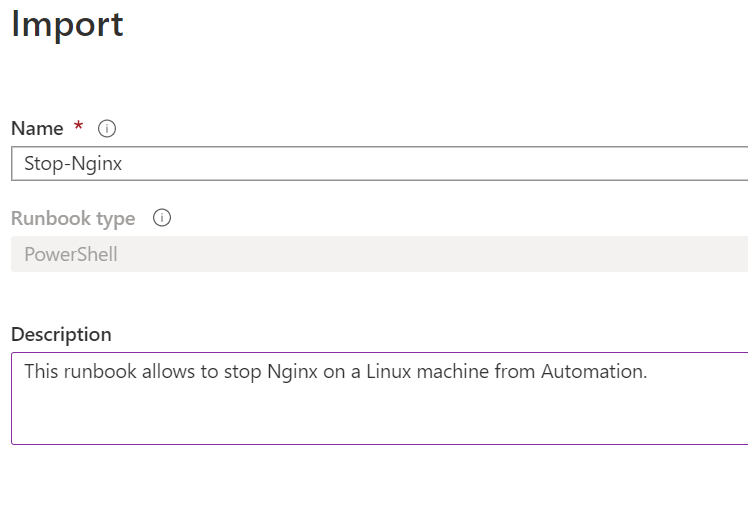The width and height of the screenshot is (748, 530).
Task: Click the Description label
Action: click(61, 335)
